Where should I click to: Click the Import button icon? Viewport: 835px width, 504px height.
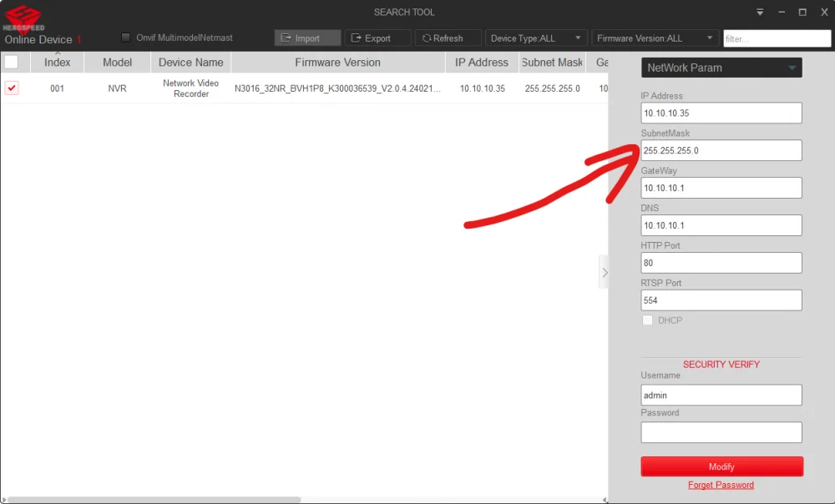pos(286,38)
